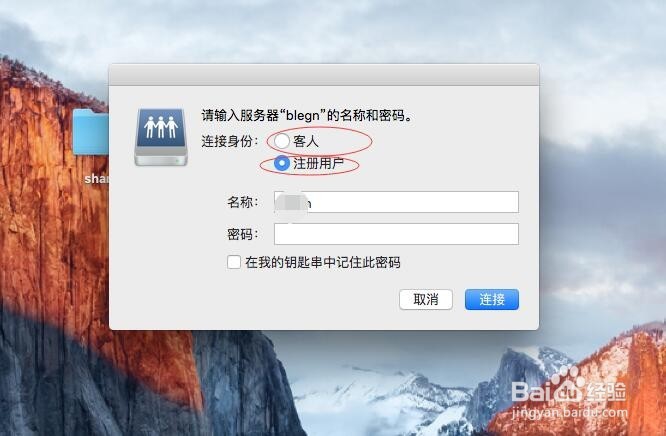Select the "shar" folder name label
This screenshot has width=666, height=436.
96,179
